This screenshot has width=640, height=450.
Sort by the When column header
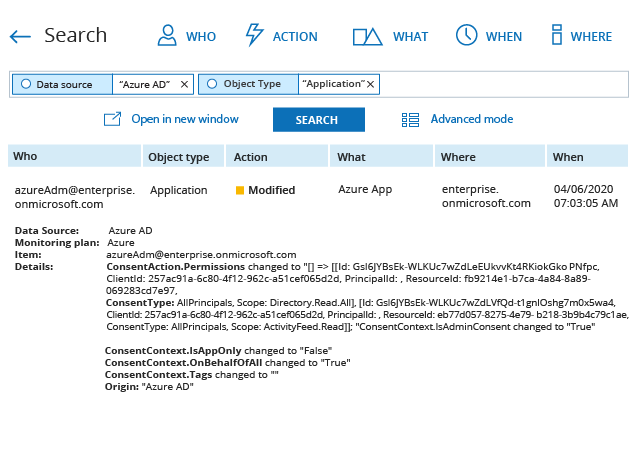click(x=587, y=156)
